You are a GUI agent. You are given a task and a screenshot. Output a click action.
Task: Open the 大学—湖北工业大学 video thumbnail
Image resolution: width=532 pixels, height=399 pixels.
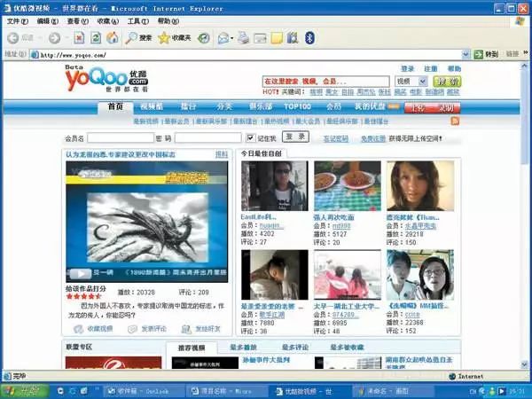tap(348, 275)
